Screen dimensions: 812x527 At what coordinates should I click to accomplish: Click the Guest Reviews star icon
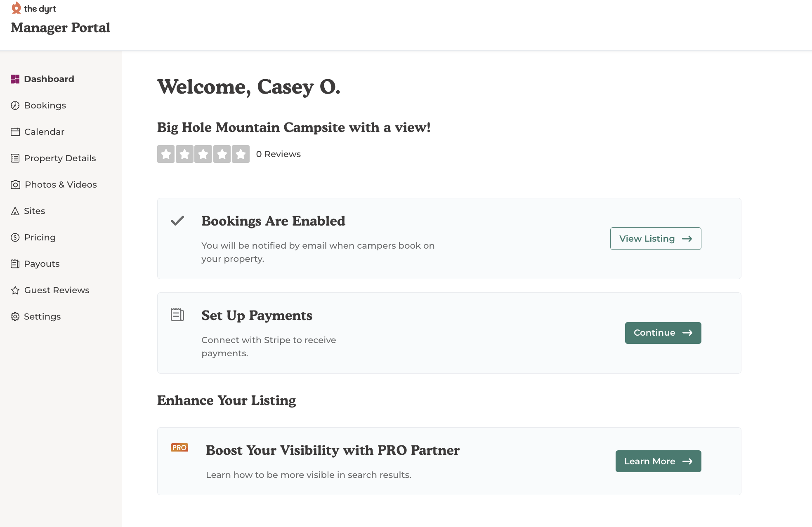(x=15, y=290)
